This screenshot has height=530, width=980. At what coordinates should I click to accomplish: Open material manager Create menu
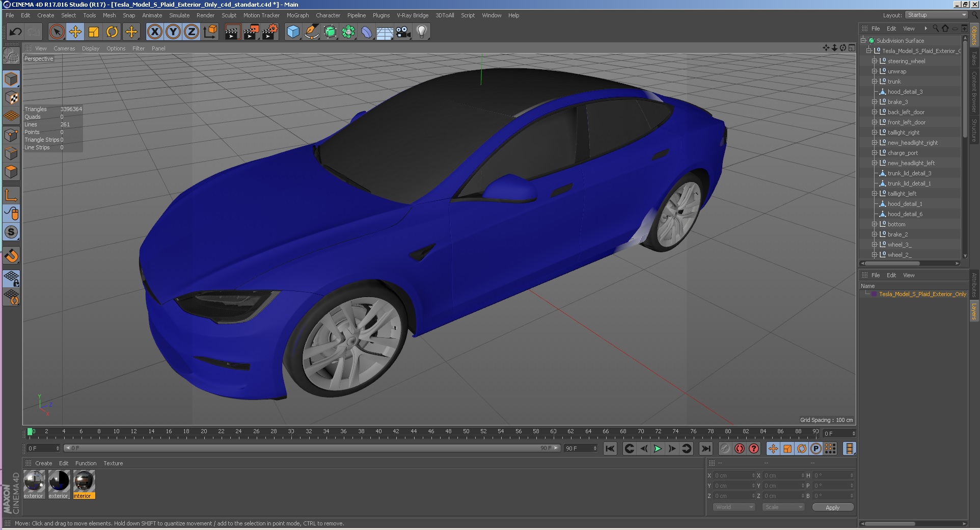[43, 463]
